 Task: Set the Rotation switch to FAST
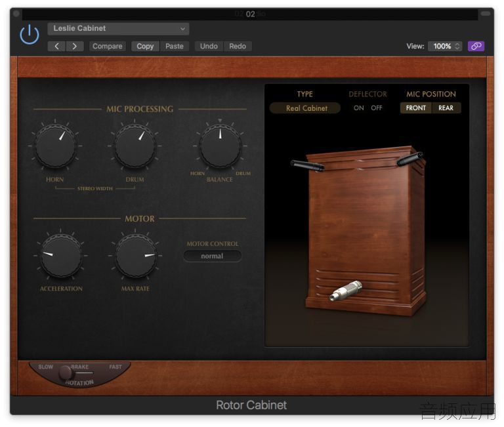115,367
